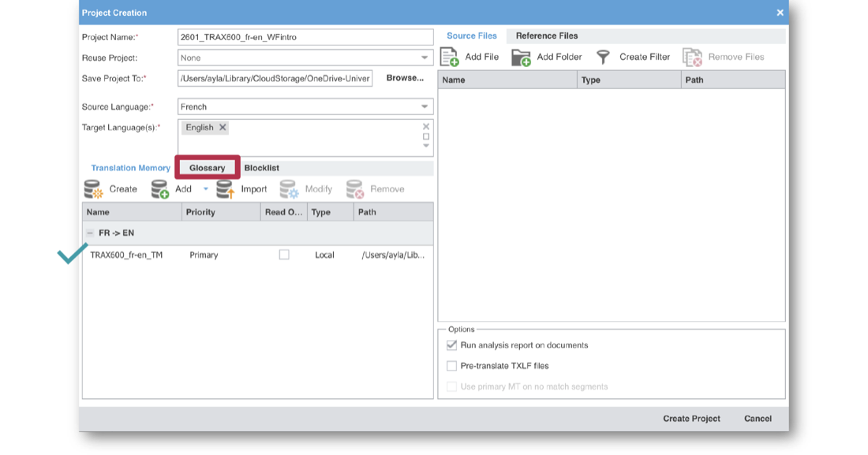Click the Priority column header
The width and height of the screenshot is (868, 455).
[x=221, y=212]
